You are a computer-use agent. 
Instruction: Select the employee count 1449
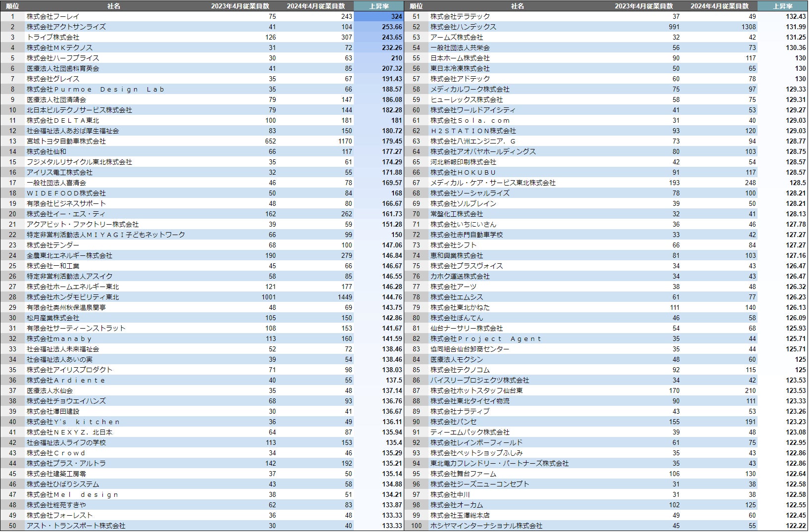pyautogui.click(x=345, y=297)
